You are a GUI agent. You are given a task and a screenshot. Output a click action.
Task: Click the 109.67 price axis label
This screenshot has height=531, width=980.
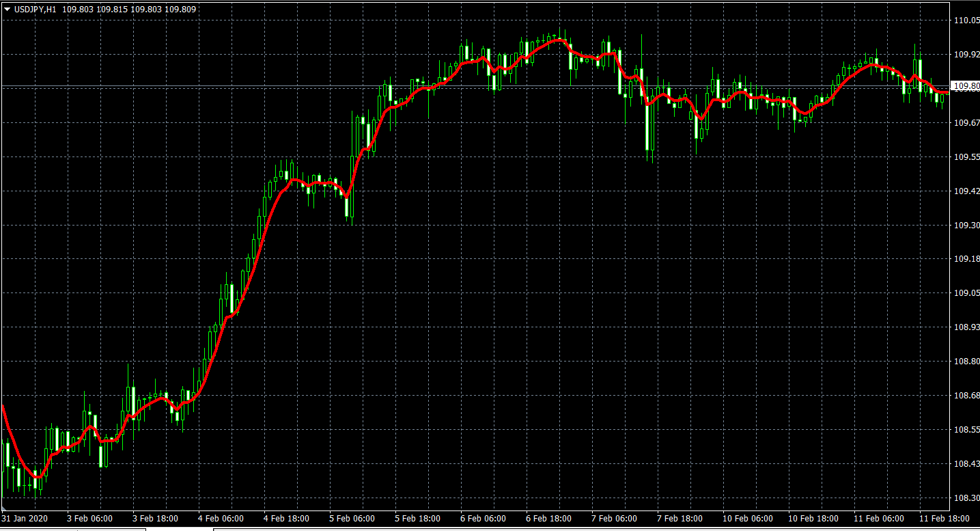[x=966, y=123]
